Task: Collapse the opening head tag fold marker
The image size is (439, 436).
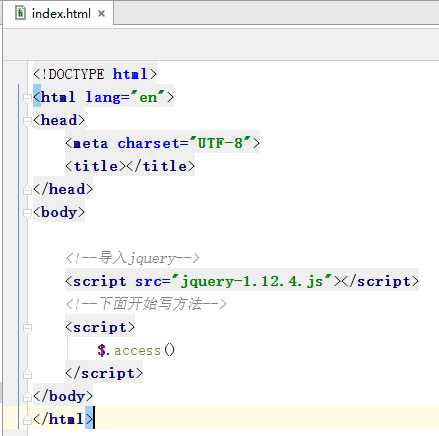Action: click(27, 121)
